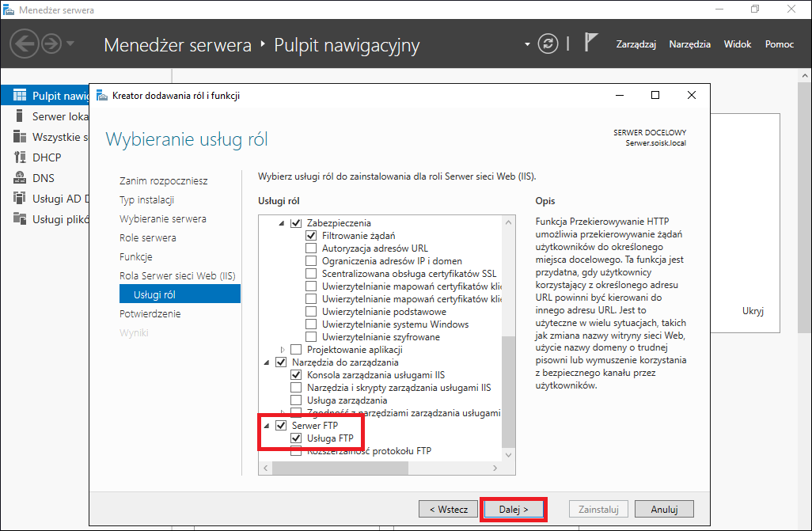
Task: Expand the Projektowanie aplikacji node
Action: pos(283,350)
